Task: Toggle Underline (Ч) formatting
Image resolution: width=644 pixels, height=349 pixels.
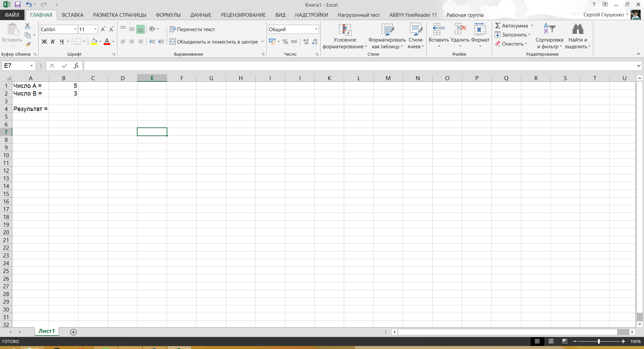Action: (x=62, y=42)
